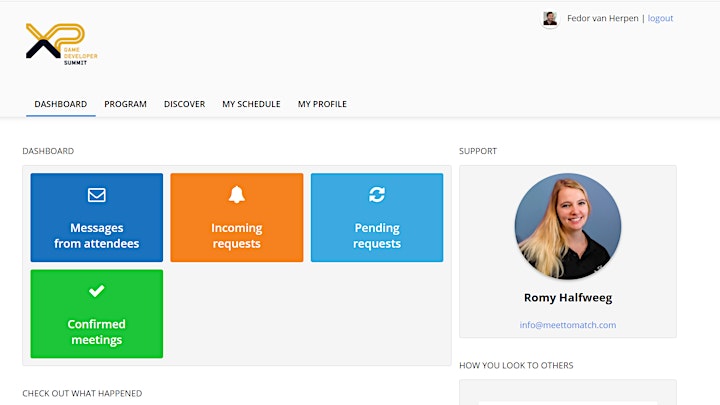View Confirmed meetings tile label

pyautogui.click(x=96, y=332)
